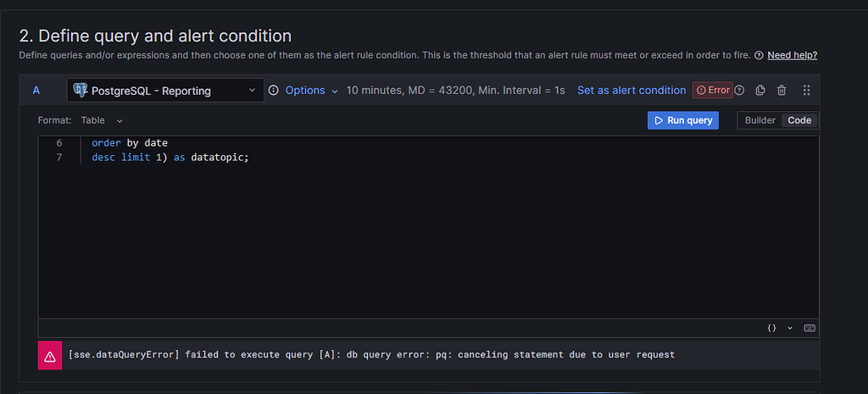This screenshot has height=394, width=868.
Task: Click the drag handle dots for query A
Action: pos(807,90)
